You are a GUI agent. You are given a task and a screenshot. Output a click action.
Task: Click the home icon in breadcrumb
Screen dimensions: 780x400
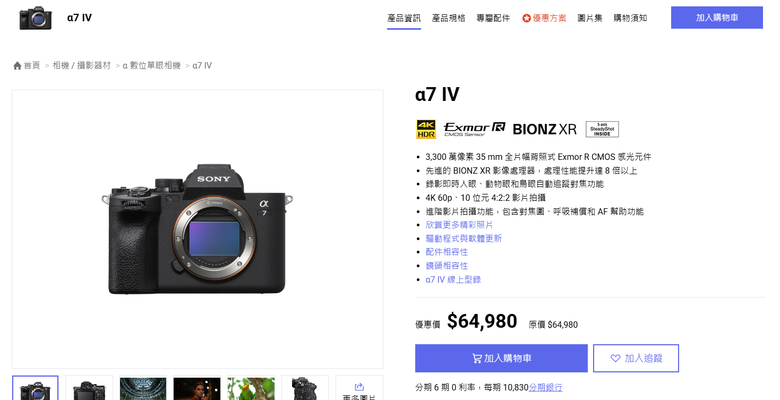(17, 66)
